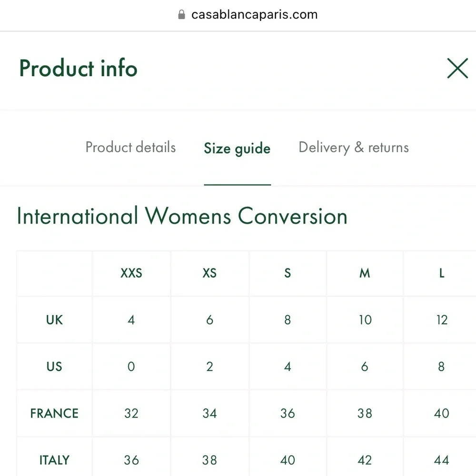Image resolution: width=476 pixels, height=476 pixels.
Task: Select the XS column header
Action: 209,273
